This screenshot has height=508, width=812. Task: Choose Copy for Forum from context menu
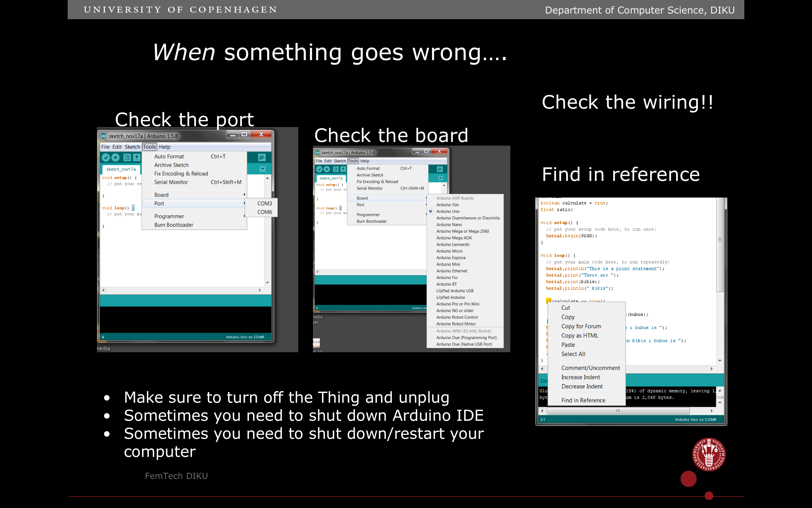click(586, 326)
